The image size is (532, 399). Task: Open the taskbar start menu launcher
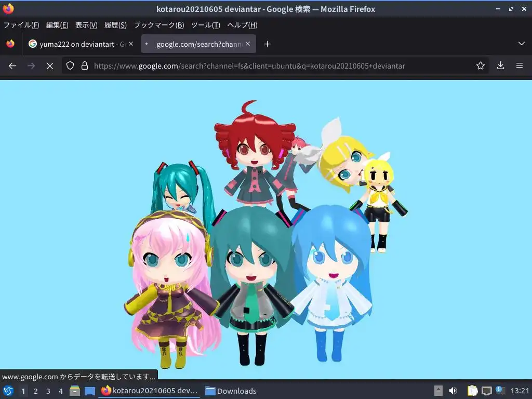pyautogui.click(x=8, y=391)
